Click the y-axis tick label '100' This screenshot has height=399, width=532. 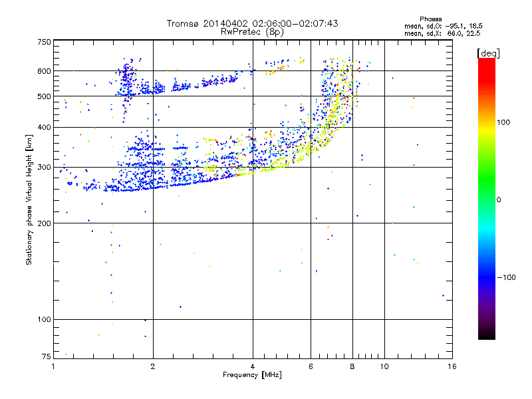[44, 320]
